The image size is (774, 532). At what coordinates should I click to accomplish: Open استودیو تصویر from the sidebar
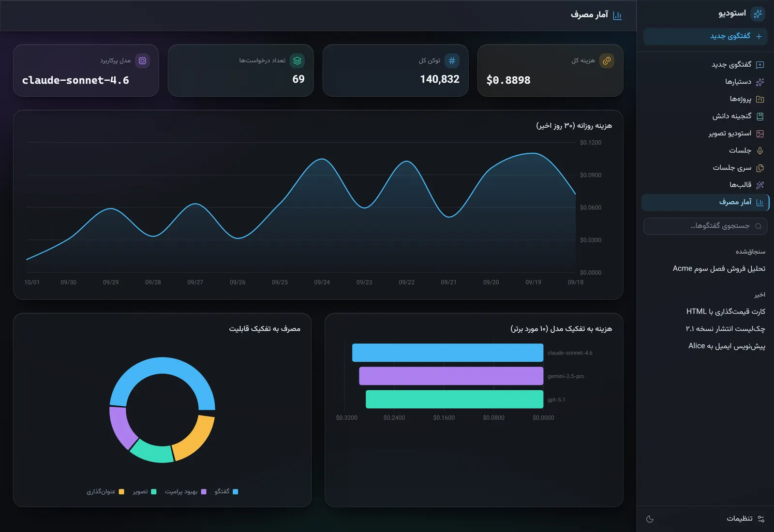pyautogui.click(x=705, y=133)
